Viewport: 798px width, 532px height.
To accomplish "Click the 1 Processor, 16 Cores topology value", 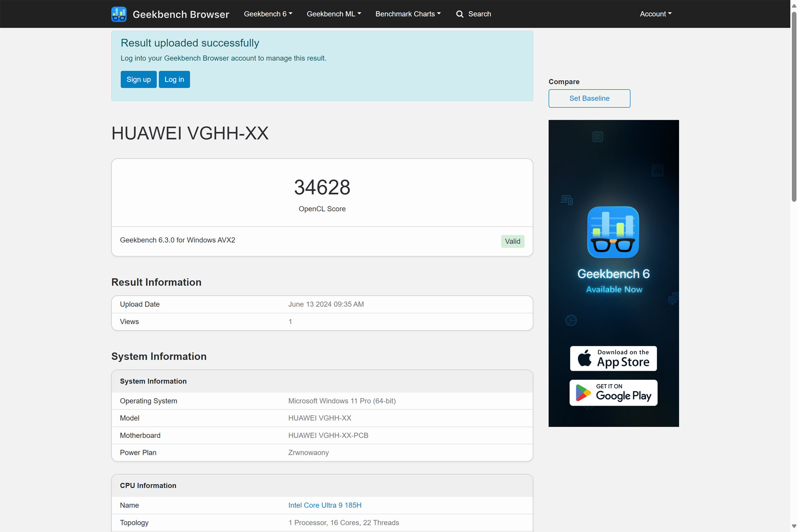I will 344,522.
